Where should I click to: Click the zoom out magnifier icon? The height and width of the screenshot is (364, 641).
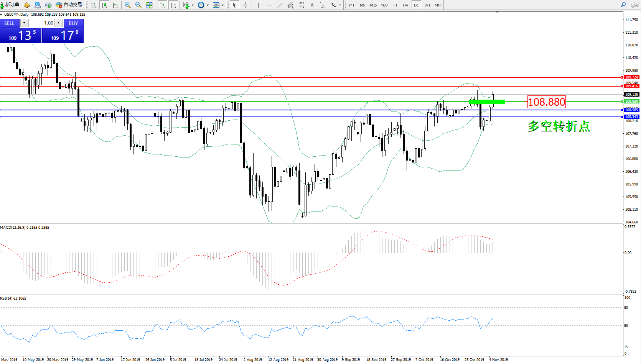pyautogui.click(x=138, y=5)
